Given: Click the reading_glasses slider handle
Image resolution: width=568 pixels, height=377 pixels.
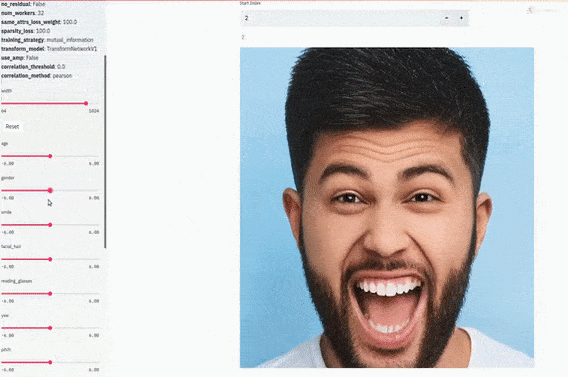Looking at the screenshot, I should pyautogui.click(x=50, y=294).
